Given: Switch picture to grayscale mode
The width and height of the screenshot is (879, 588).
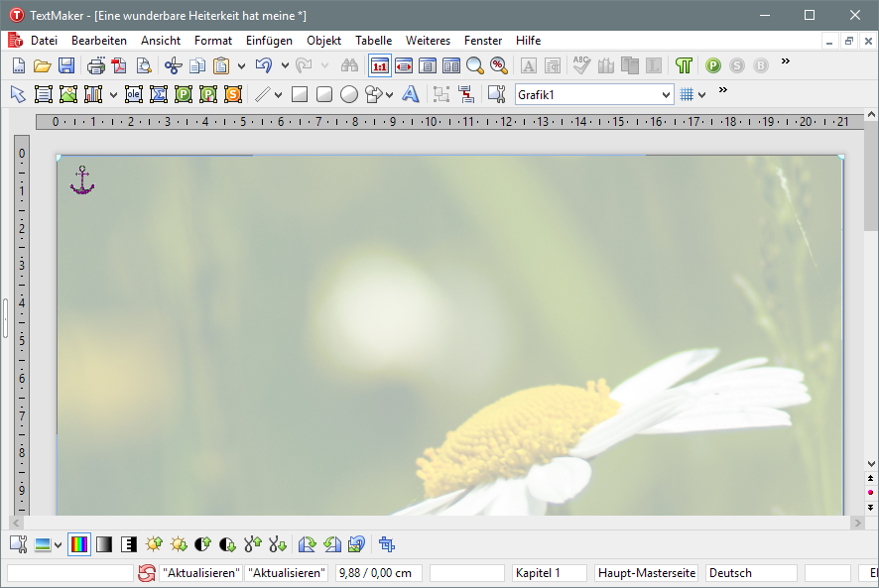Looking at the screenshot, I should 104,544.
